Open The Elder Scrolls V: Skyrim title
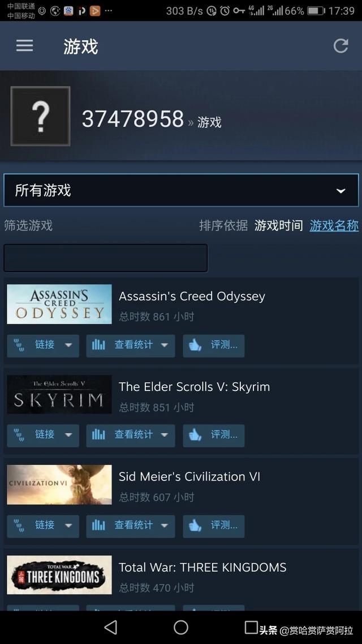 pos(194,387)
